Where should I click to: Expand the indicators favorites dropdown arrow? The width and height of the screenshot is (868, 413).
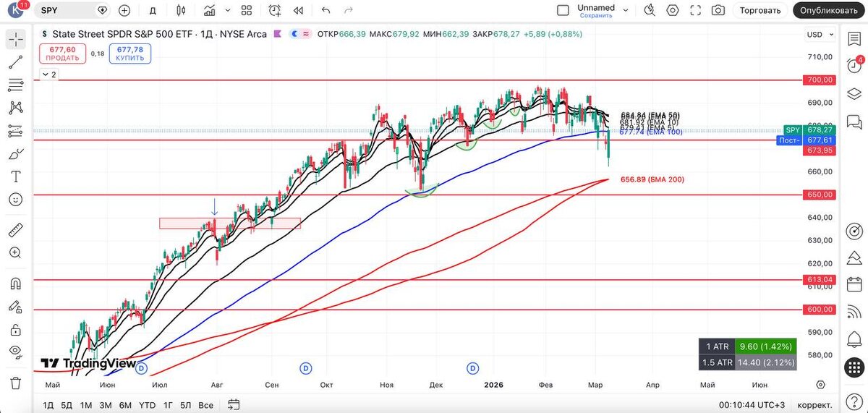click(229, 10)
